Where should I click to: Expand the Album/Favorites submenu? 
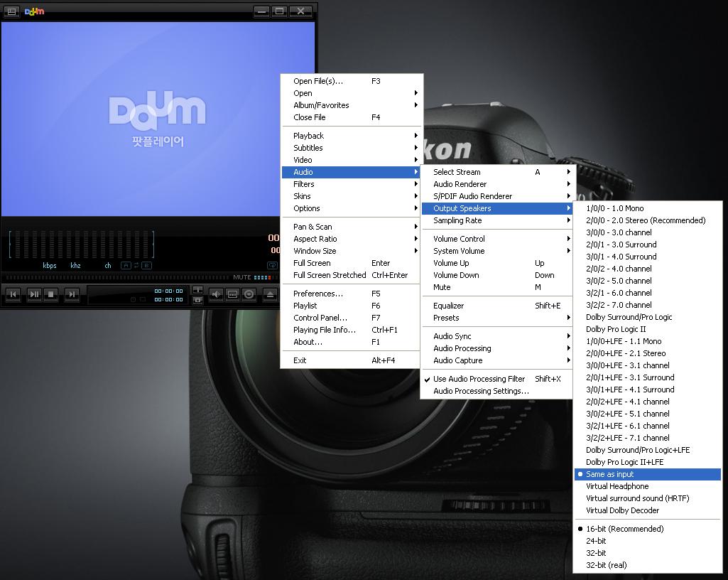tap(352, 105)
